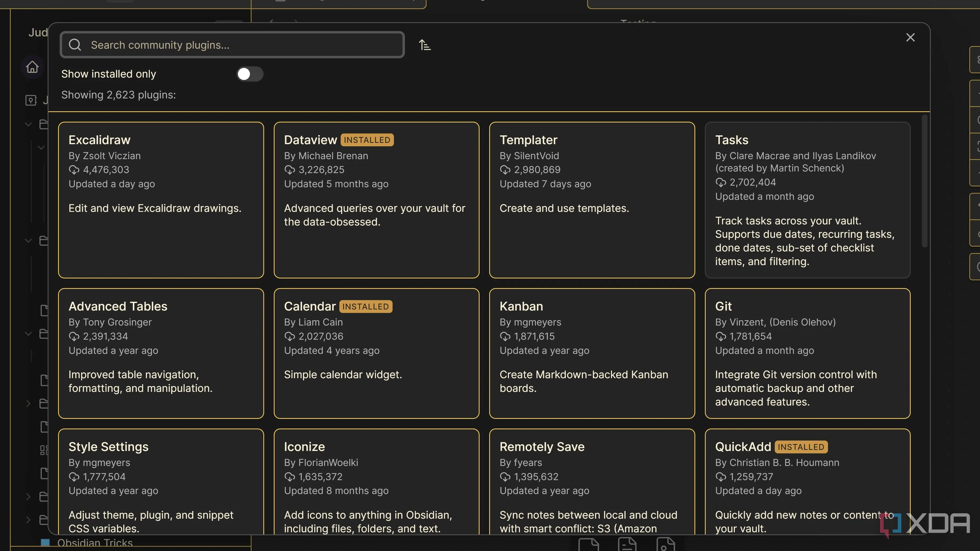
Task: Click the INSTALLED badge on Dataview
Action: point(367,140)
